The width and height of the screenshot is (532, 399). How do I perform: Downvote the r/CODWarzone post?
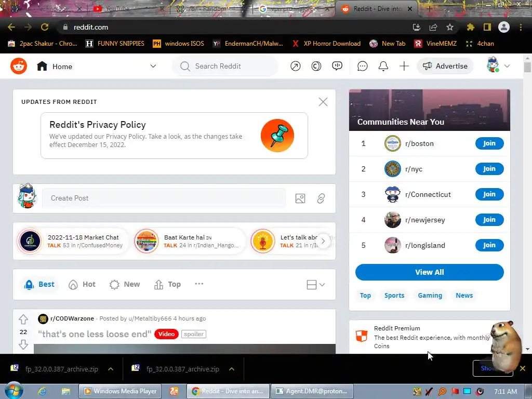pyautogui.click(x=23, y=345)
